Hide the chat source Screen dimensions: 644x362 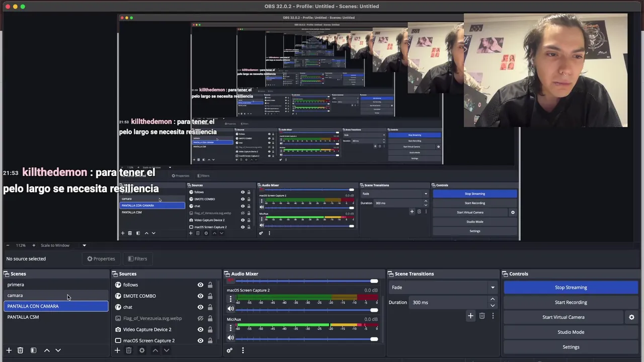tap(200, 307)
